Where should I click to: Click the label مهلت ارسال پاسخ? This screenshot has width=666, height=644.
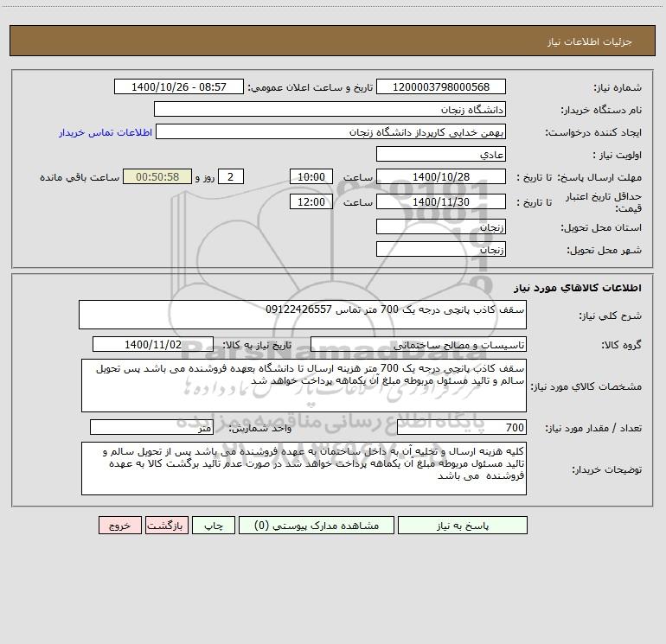(x=599, y=177)
